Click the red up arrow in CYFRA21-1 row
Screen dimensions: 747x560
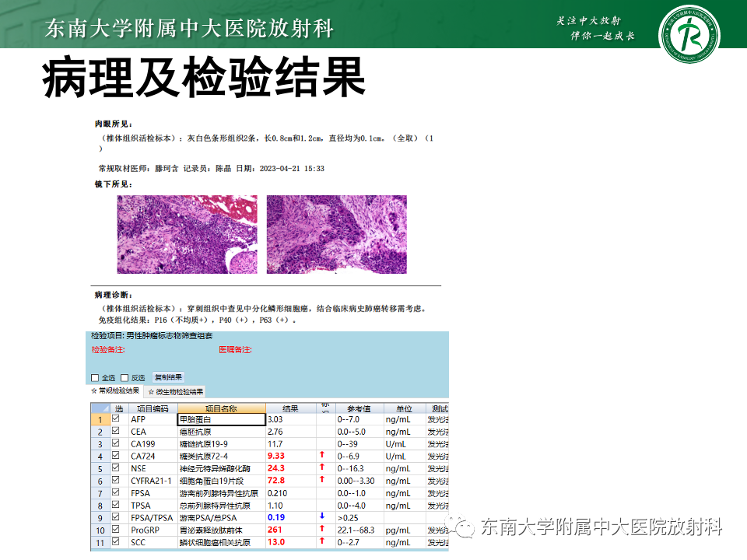(x=322, y=479)
